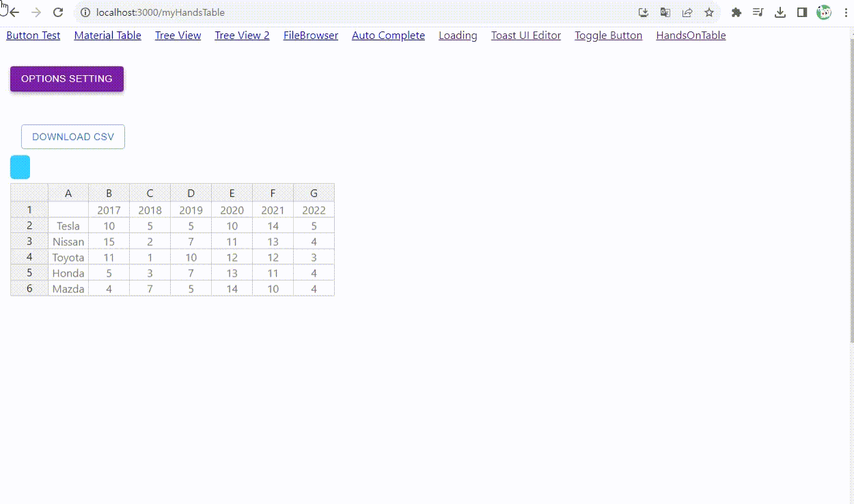Click the 2021 cell

(273, 210)
